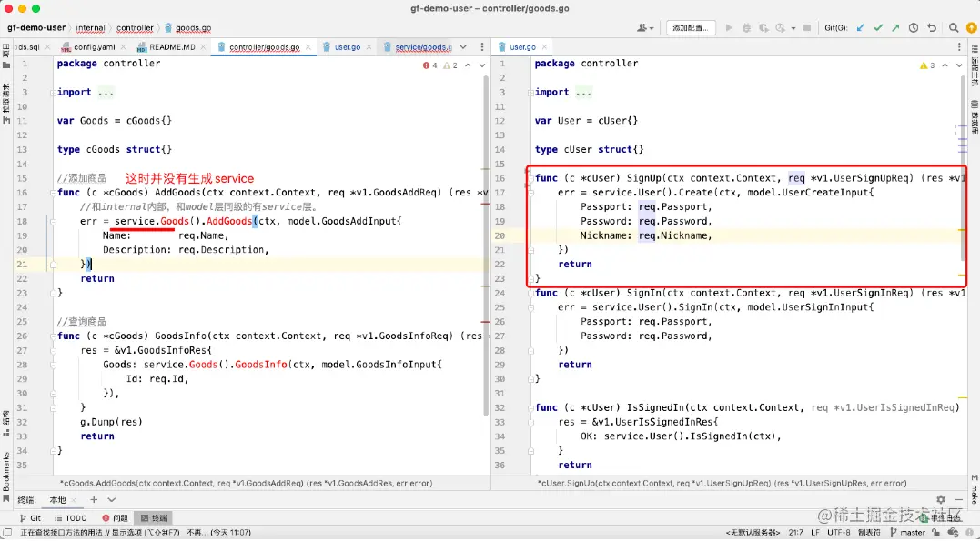Screen dimensions: 980x541
Task: Switch to README.MD tab
Action: (x=172, y=47)
